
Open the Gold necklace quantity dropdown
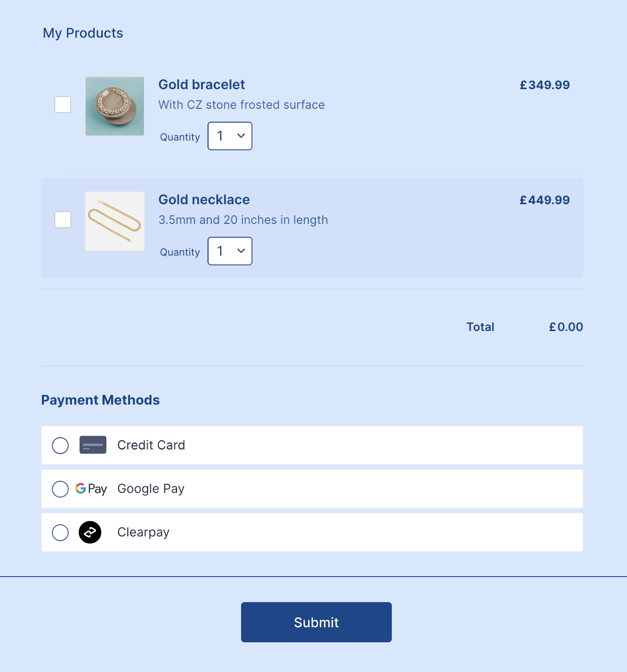tap(230, 251)
